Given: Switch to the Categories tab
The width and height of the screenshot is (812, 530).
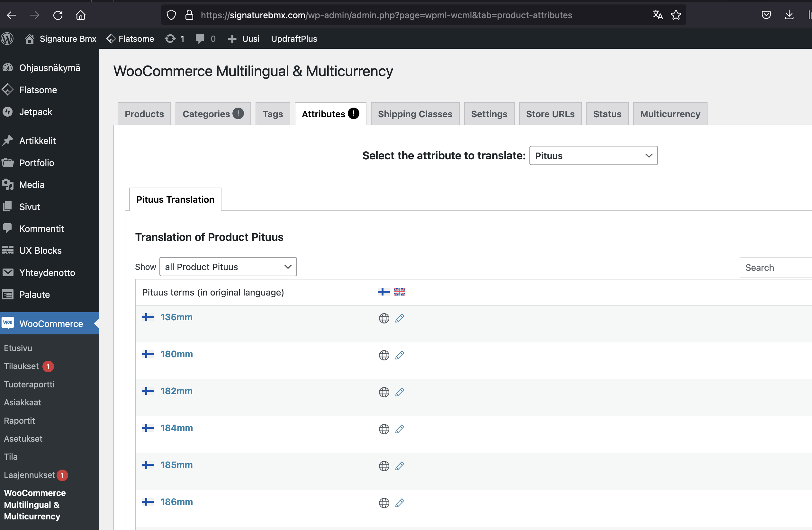Looking at the screenshot, I should tap(213, 114).
